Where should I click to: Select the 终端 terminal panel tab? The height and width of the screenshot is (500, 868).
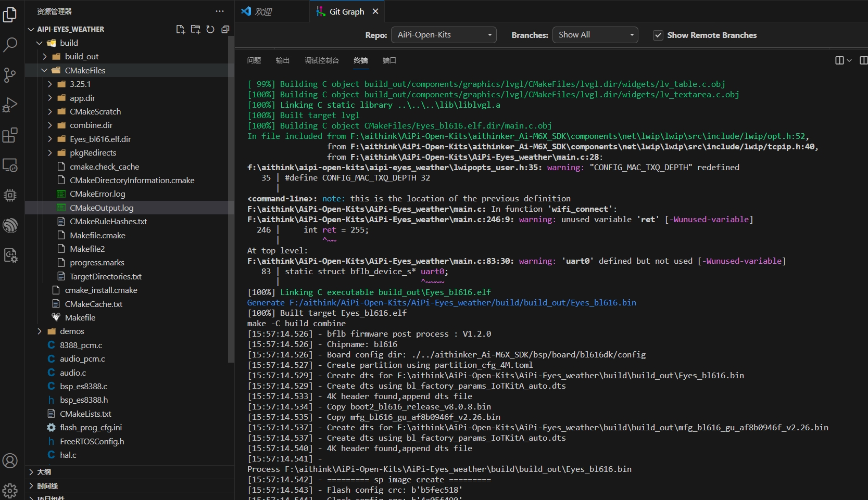point(361,60)
